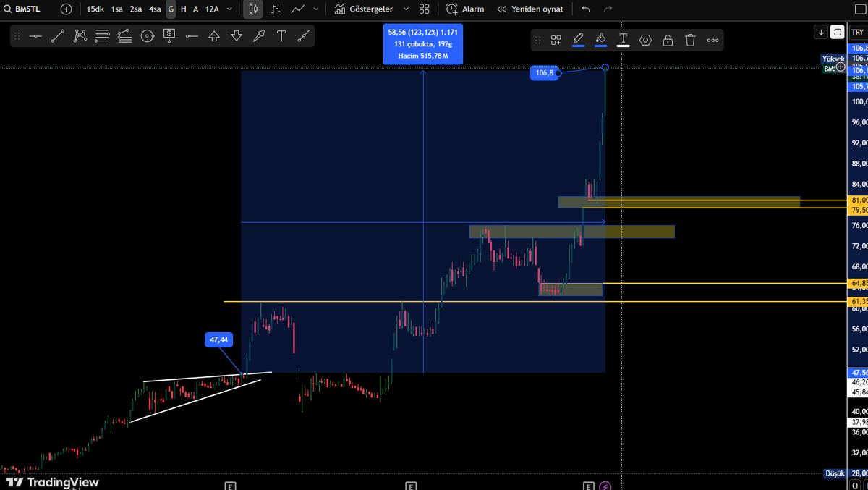This screenshot has height=490, width=868.
Task: Select the price forecast position tool
Action: (169, 36)
